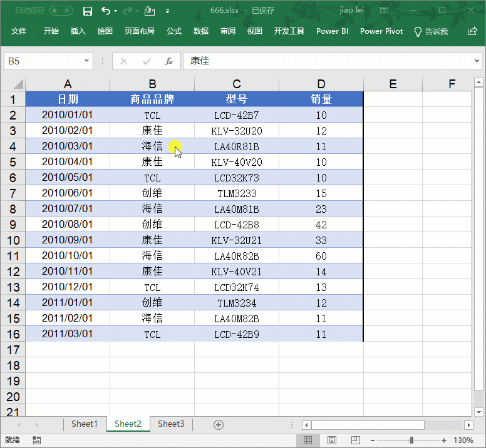Image resolution: width=486 pixels, height=448 pixels.
Task: Switch to Normal view icon
Action: pyautogui.click(x=308, y=440)
